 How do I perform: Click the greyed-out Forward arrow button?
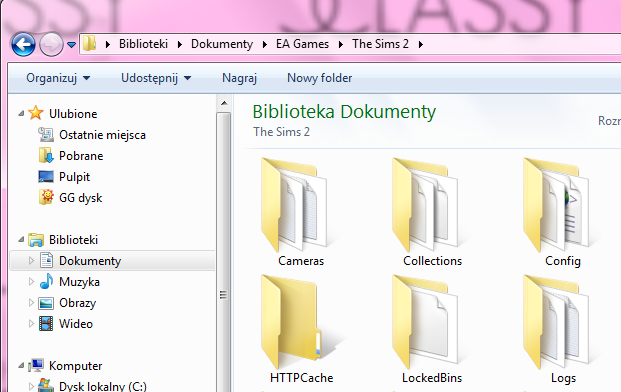coord(51,44)
